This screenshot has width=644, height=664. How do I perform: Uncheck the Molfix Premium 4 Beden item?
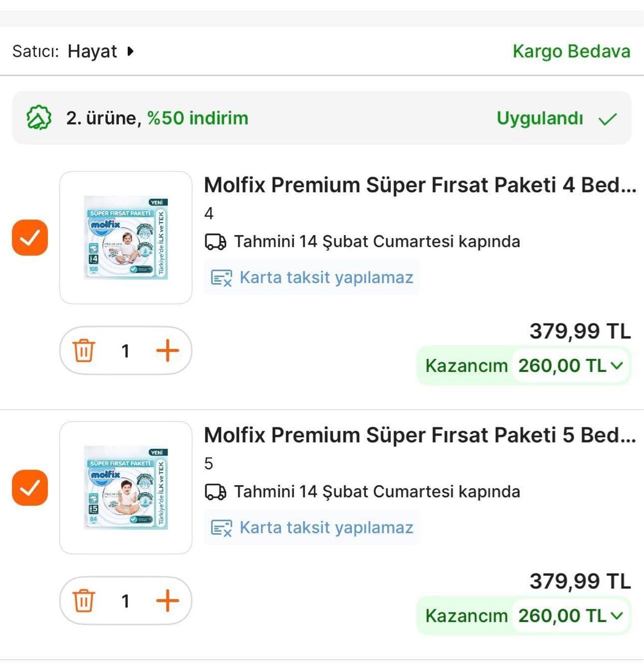coord(30,238)
